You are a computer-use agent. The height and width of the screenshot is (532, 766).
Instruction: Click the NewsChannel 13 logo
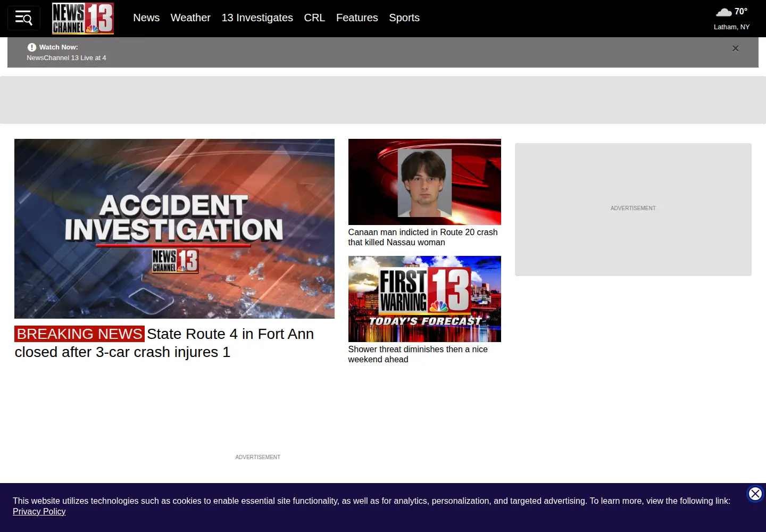[x=83, y=19]
